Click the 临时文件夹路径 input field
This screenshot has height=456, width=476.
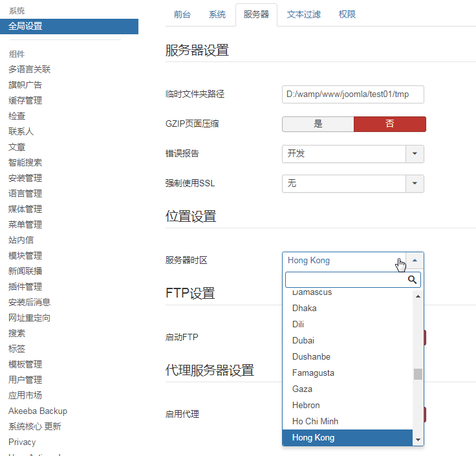[353, 94]
